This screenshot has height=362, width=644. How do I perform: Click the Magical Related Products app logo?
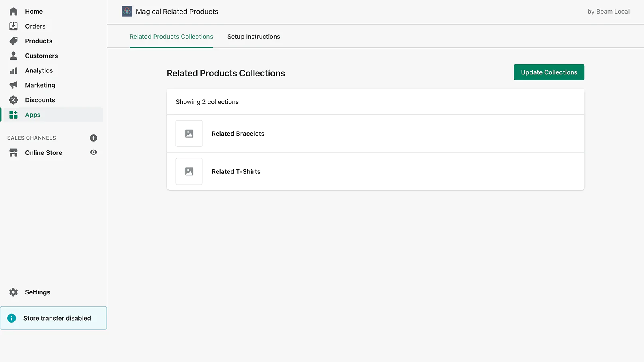coord(127,12)
